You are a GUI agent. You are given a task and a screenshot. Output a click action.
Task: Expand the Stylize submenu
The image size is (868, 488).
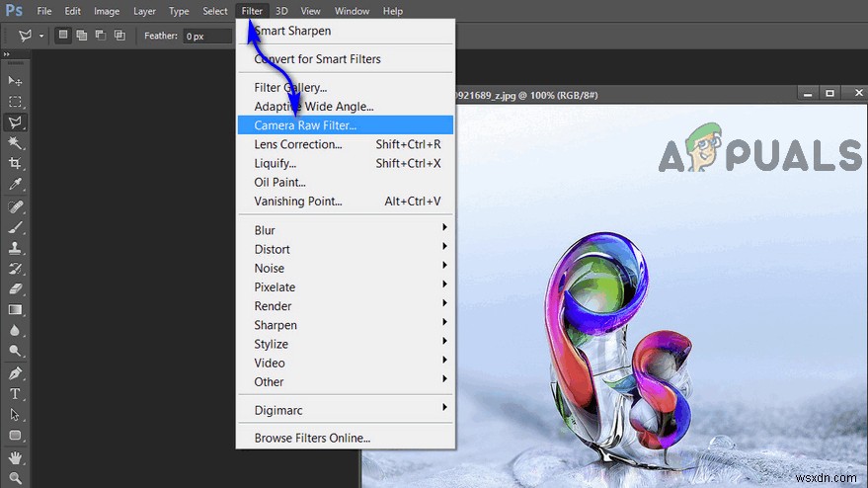[346, 344]
